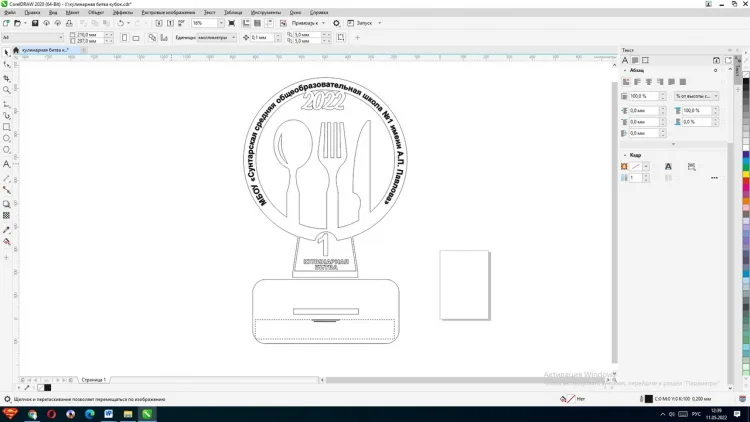Click the New document icon
Image resolution: width=750 pixels, height=422 pixels.
point(6,23)
